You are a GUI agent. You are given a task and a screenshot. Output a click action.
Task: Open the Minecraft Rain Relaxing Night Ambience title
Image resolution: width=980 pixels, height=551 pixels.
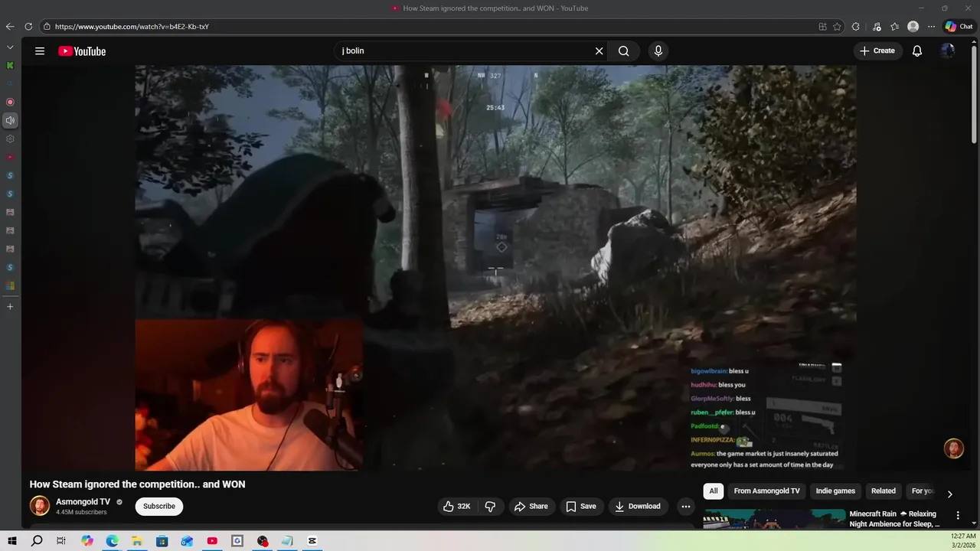(x=894, y=519)
